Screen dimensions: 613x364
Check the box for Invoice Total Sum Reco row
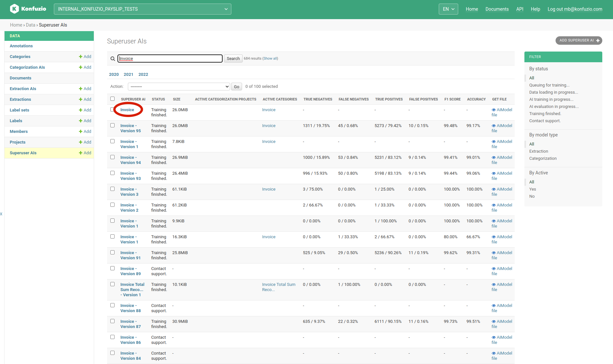coord(112,284)
